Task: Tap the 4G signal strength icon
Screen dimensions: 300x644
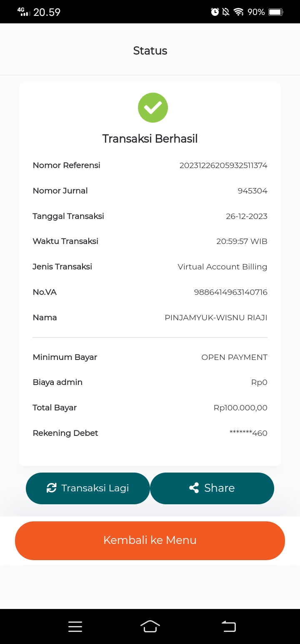Action: coord(24,12)
